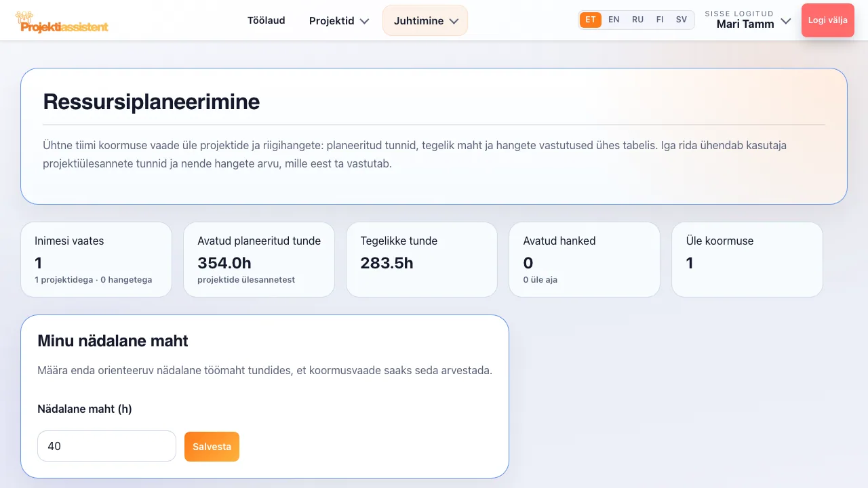Click the 354.0h planned hours value

[224, 262]
